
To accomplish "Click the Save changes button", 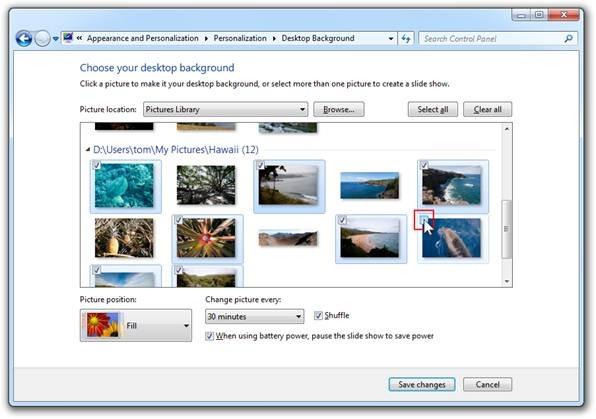I will click(422, 384).
